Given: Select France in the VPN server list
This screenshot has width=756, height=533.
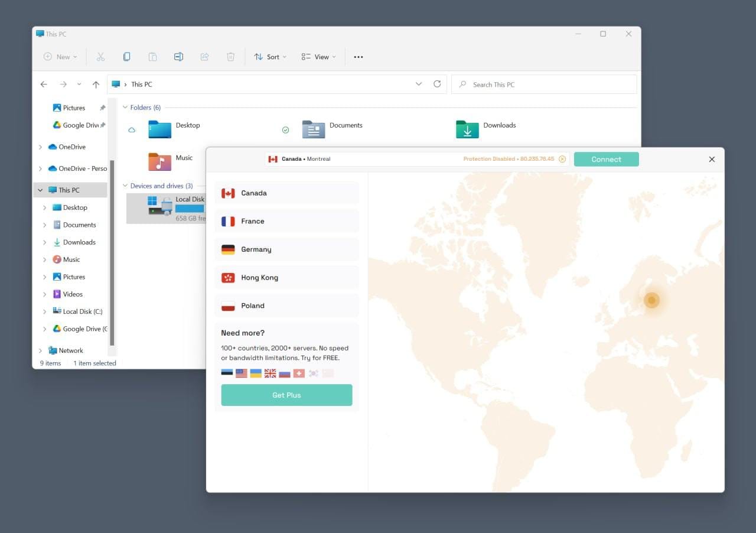Looking at the screenshot, I should point(287,221).
